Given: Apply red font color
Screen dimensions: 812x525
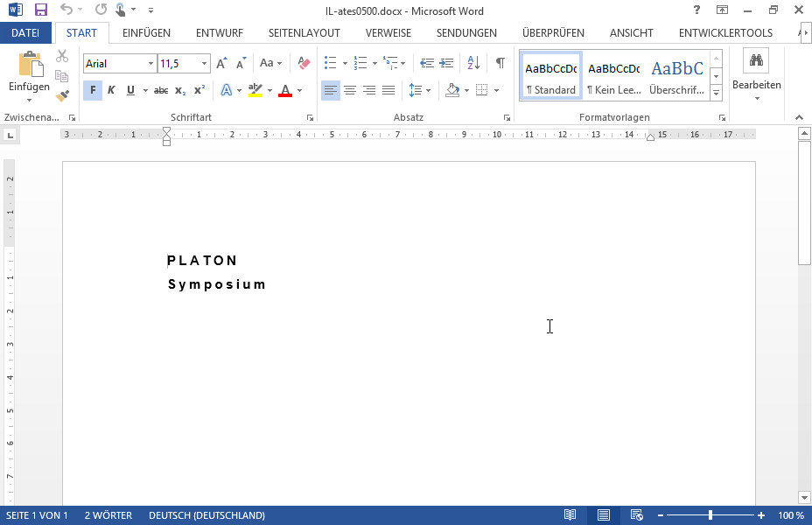Looking at the screenshot, I should (x=285, y=91).
